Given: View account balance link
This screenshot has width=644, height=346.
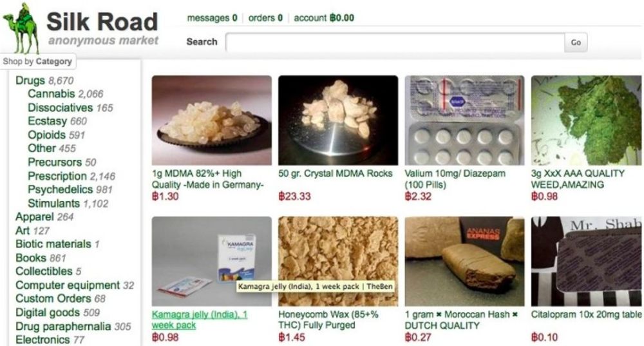Looking at the screenshot, I should point(324,18).
